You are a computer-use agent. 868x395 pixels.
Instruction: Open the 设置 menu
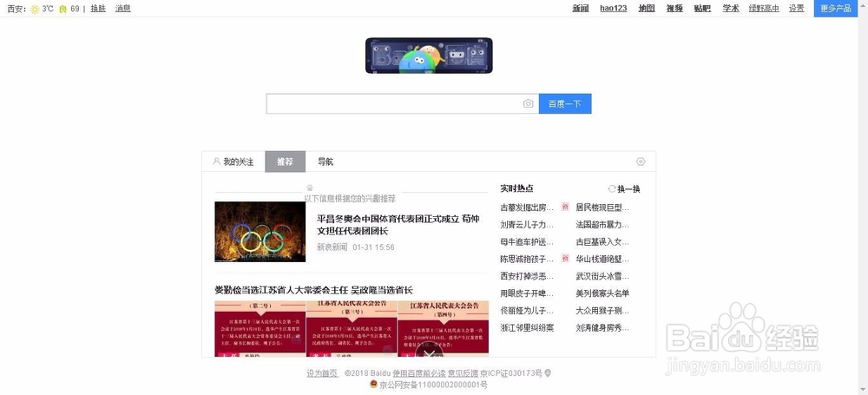(x=797, y=9)
